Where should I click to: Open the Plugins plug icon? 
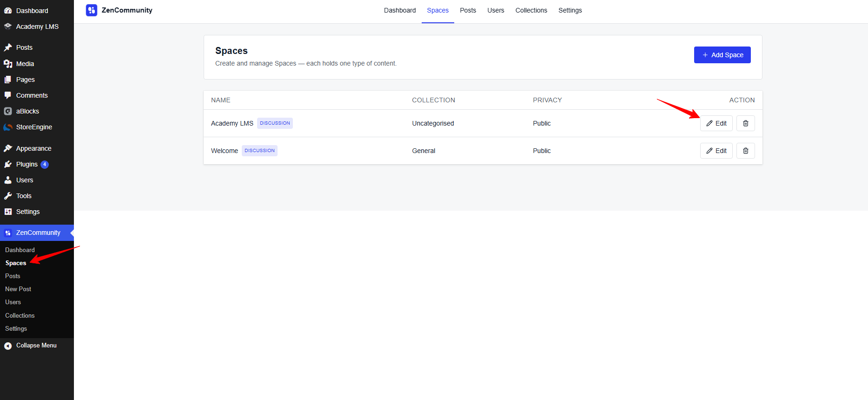point(8,164)
